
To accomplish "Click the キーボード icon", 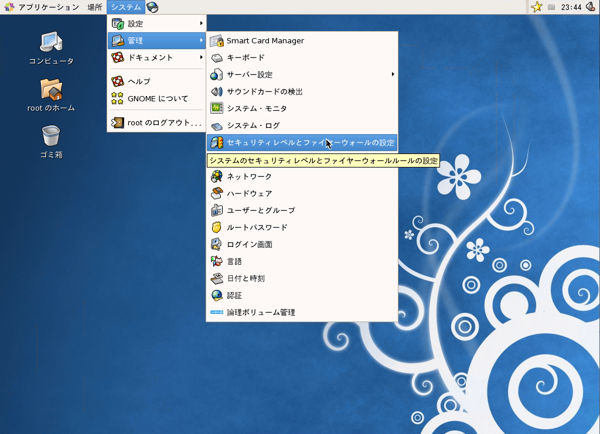I will (x=217, y=58).
